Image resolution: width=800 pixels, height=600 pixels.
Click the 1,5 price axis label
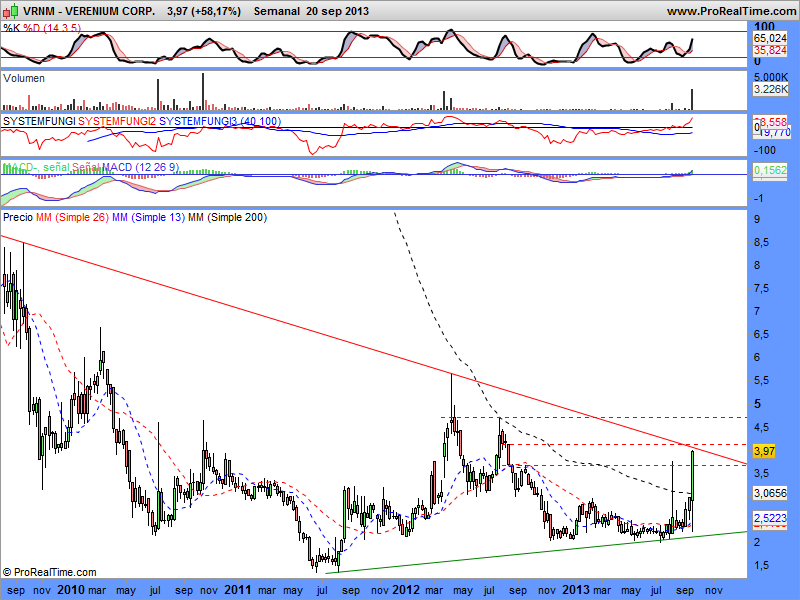click(x=762, y=565)
